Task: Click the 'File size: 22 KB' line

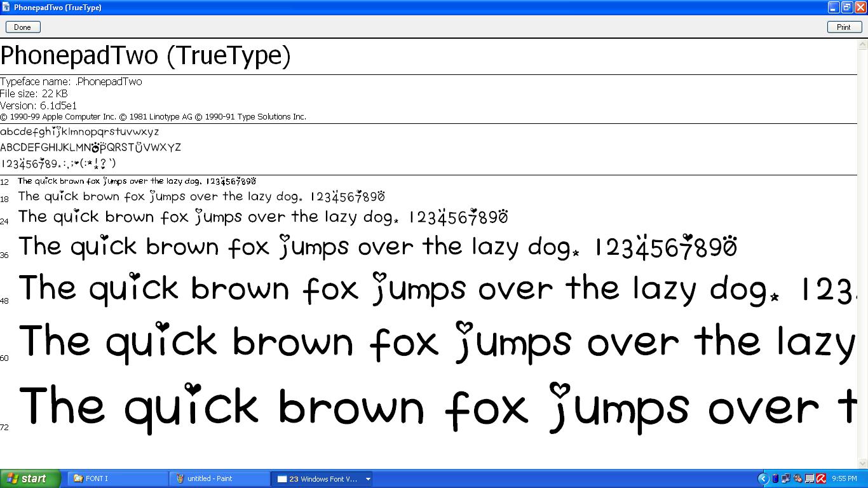Action: (x=34, y=93)
